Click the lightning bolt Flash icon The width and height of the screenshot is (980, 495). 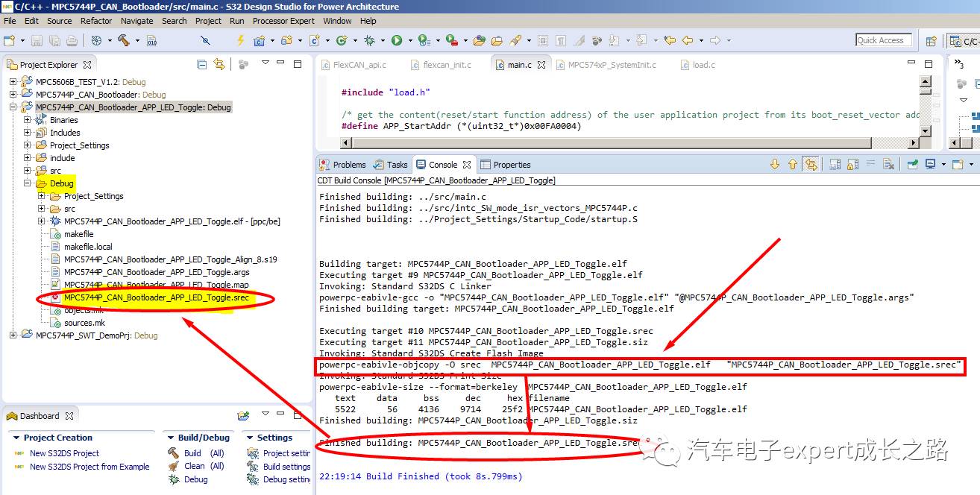click(240, 40)
